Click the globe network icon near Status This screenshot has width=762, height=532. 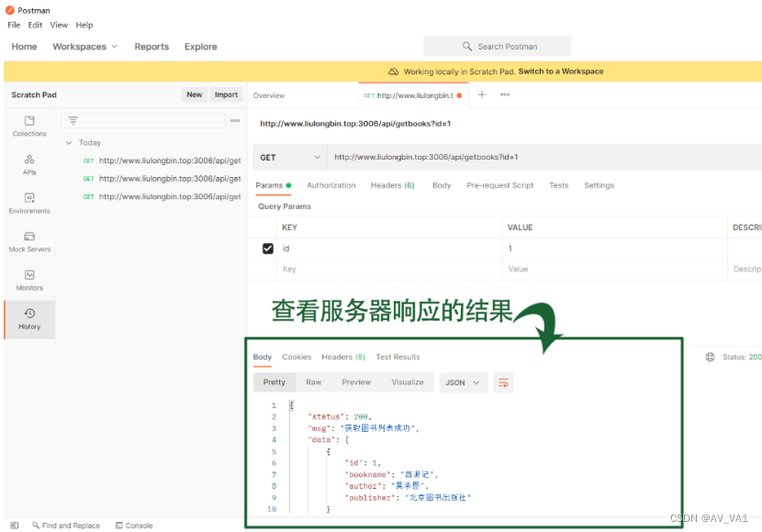pyautogui.click(x=710, y=357)
